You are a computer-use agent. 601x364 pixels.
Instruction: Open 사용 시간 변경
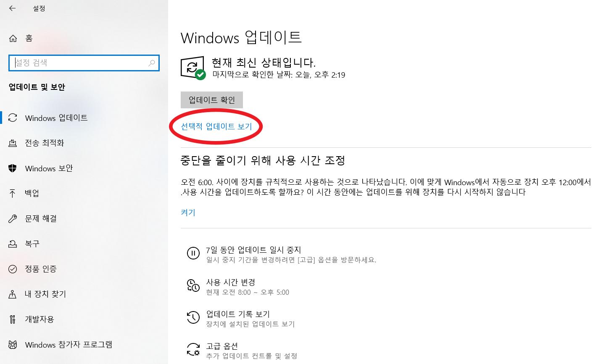[230, 282]
